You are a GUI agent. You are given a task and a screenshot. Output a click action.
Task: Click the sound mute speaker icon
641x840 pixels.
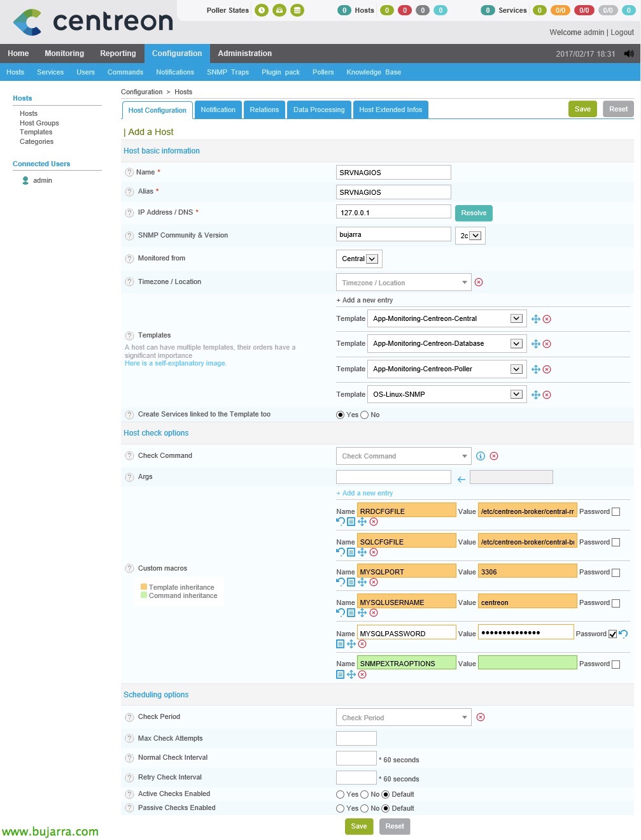coord(629,53)
